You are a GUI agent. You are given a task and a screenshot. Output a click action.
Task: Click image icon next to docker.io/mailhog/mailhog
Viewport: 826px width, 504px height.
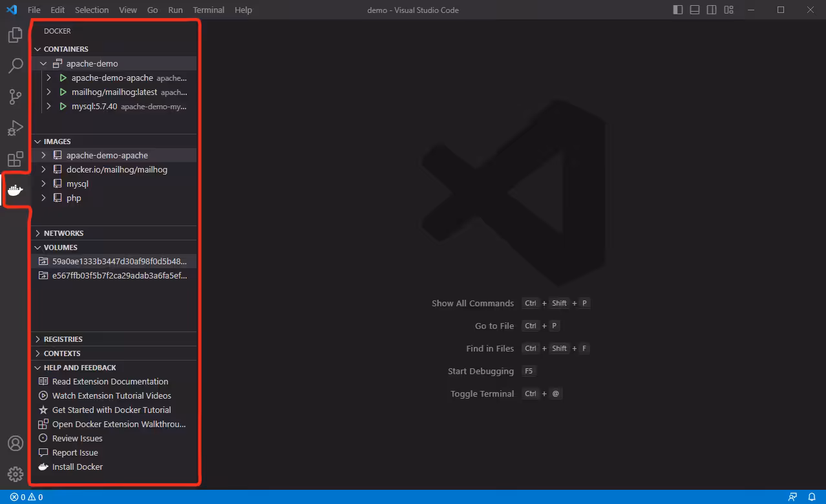point(58,169)
